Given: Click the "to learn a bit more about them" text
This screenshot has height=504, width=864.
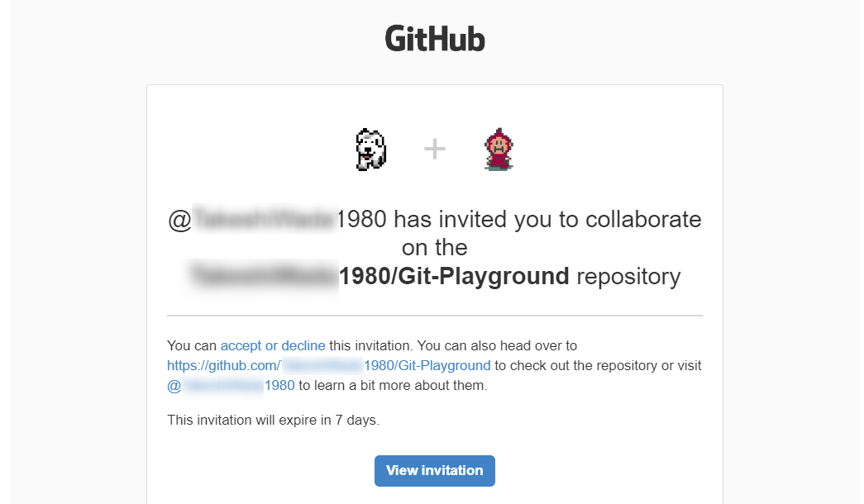Looking at the screenshot, I should (393, 385).
